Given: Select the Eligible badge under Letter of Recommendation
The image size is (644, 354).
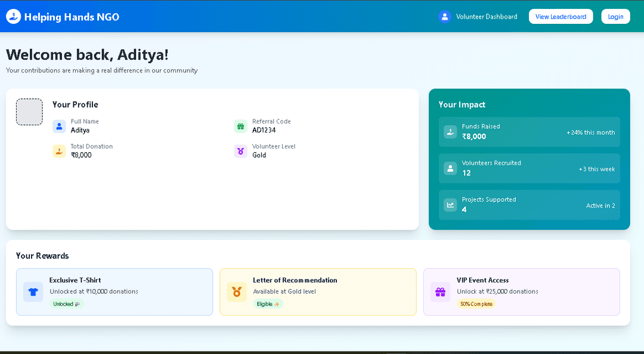Looking at the screenshot, I should [268, 304].
